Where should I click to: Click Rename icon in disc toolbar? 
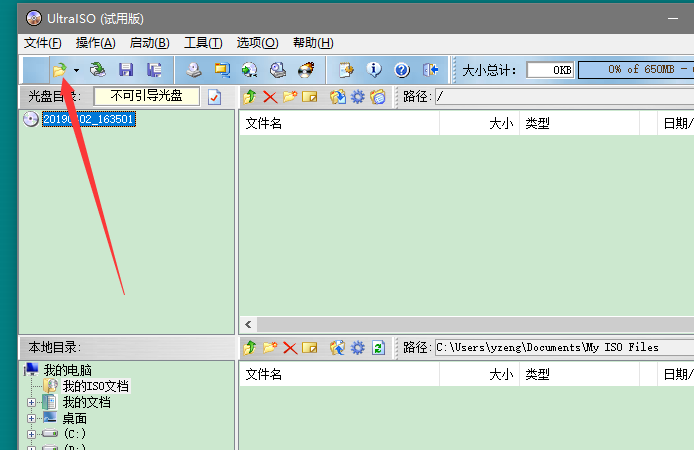[310, 96]
